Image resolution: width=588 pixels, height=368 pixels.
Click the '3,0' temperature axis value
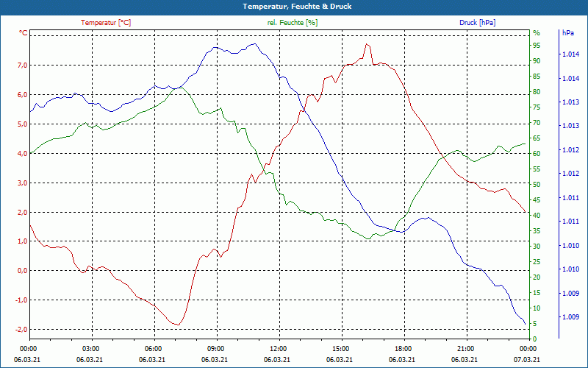pyautogui.click(x=23, y=183)
